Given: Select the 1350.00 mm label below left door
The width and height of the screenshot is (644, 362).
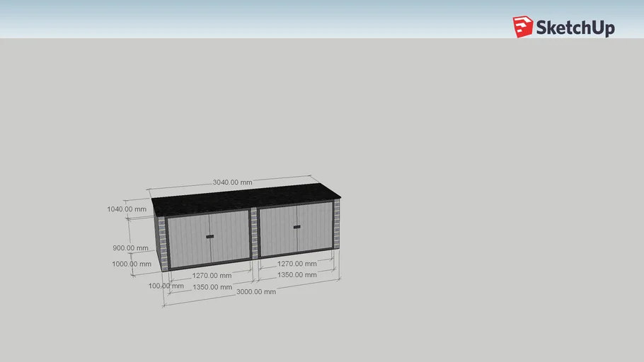Looking at the screenshot, I should 212,287.
